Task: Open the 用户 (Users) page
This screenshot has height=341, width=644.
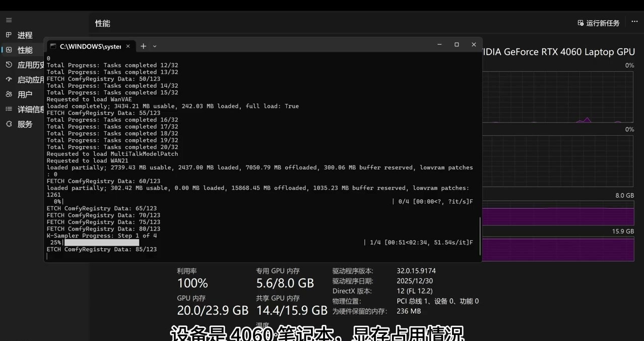Action: tap(24, 94)
